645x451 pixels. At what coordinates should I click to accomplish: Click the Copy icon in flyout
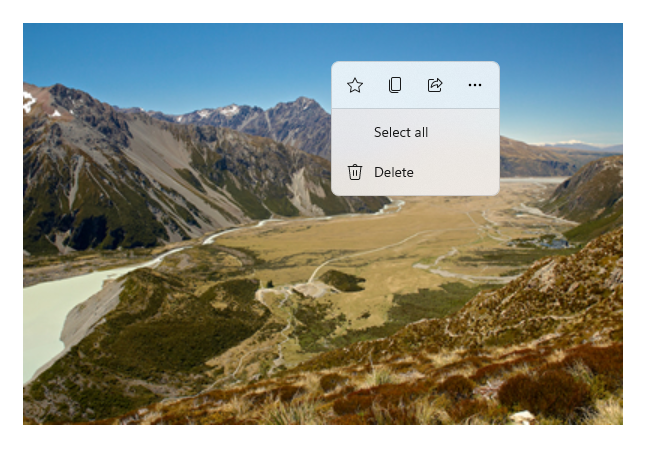point(395,86)
